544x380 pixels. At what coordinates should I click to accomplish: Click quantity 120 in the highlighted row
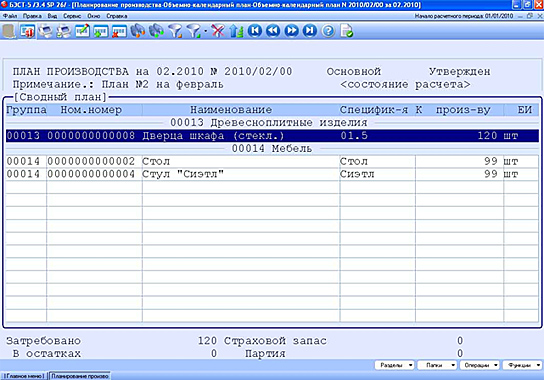tap(487, 136)
